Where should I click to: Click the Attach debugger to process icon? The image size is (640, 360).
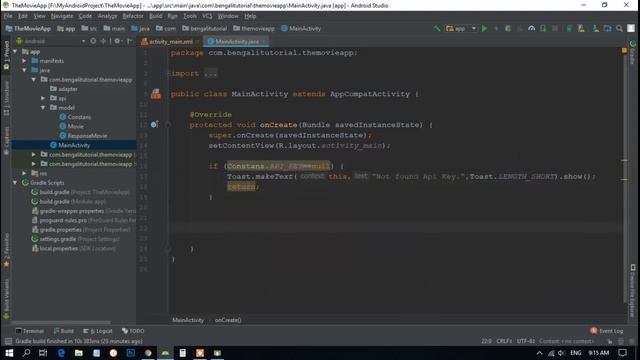543,29
